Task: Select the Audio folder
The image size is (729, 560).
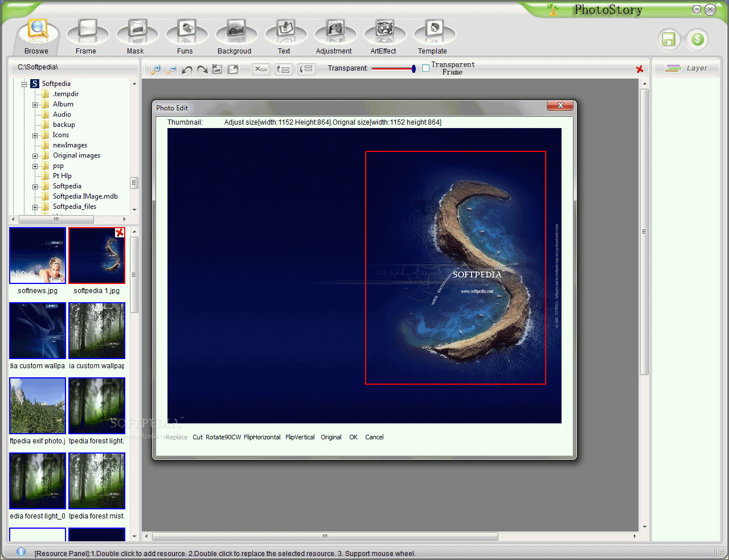Action: click(x=62, y=114)
